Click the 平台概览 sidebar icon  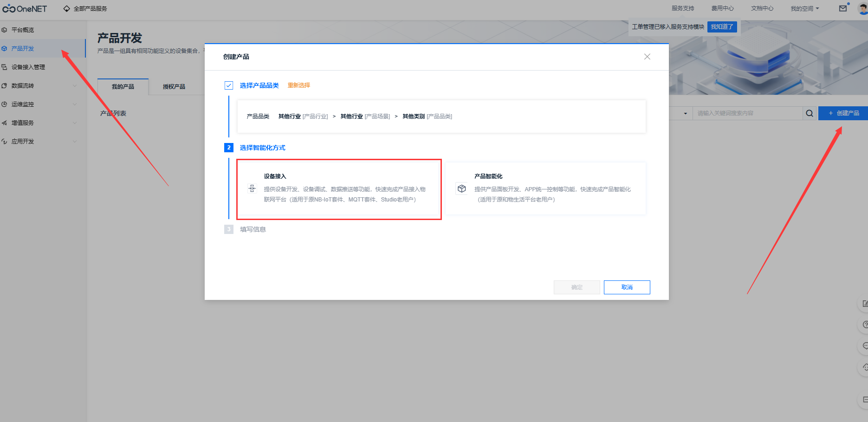pyautogui.click(x=4, y=30)
